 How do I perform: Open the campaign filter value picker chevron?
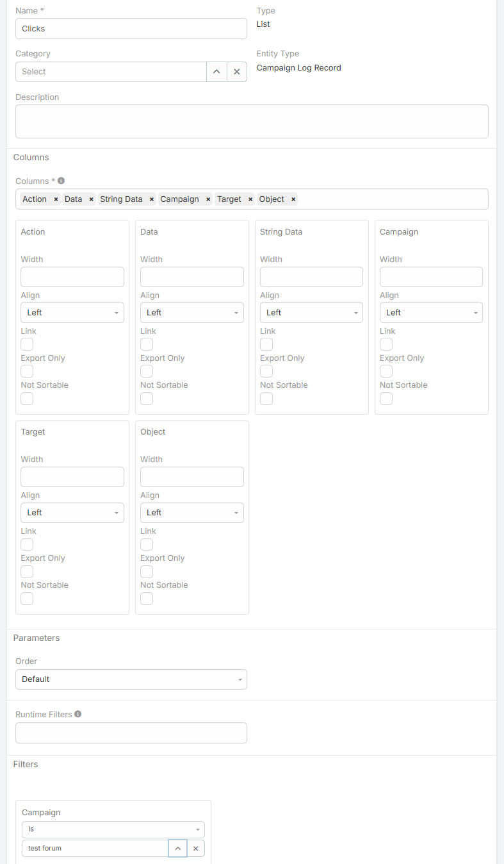point(178,848)
